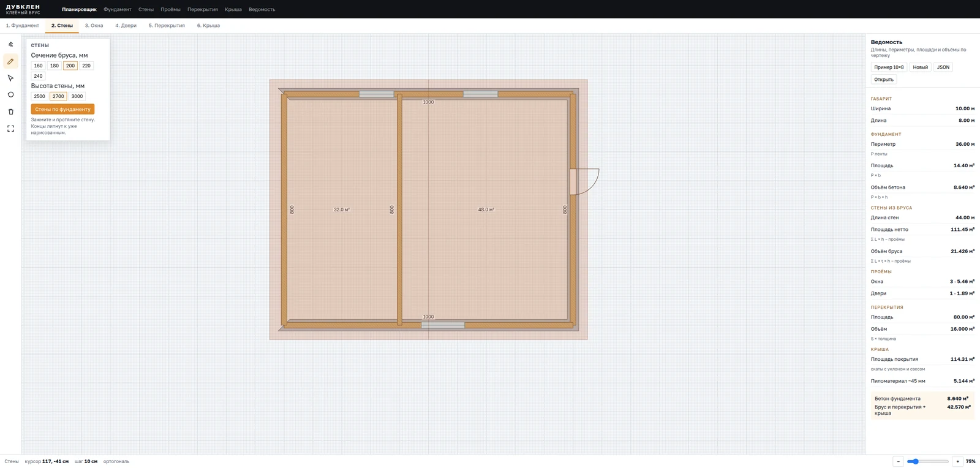
Task: Set beam section to 160 mm
Action: pyautogui.click(x=38, y=66)
